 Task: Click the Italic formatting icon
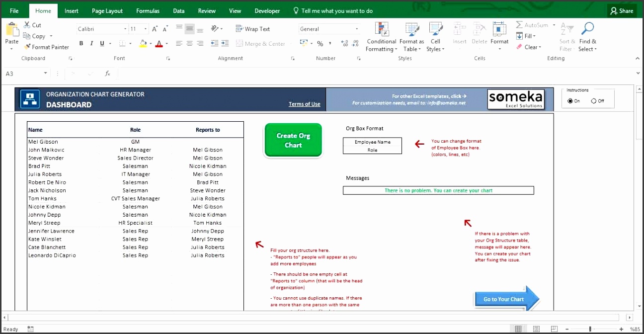point(91,44)
